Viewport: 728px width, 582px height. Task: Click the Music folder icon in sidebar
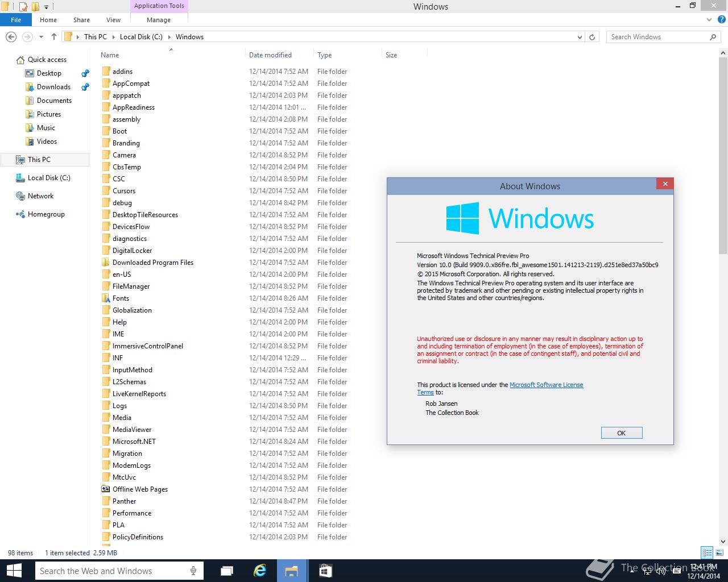pos(30,128)
